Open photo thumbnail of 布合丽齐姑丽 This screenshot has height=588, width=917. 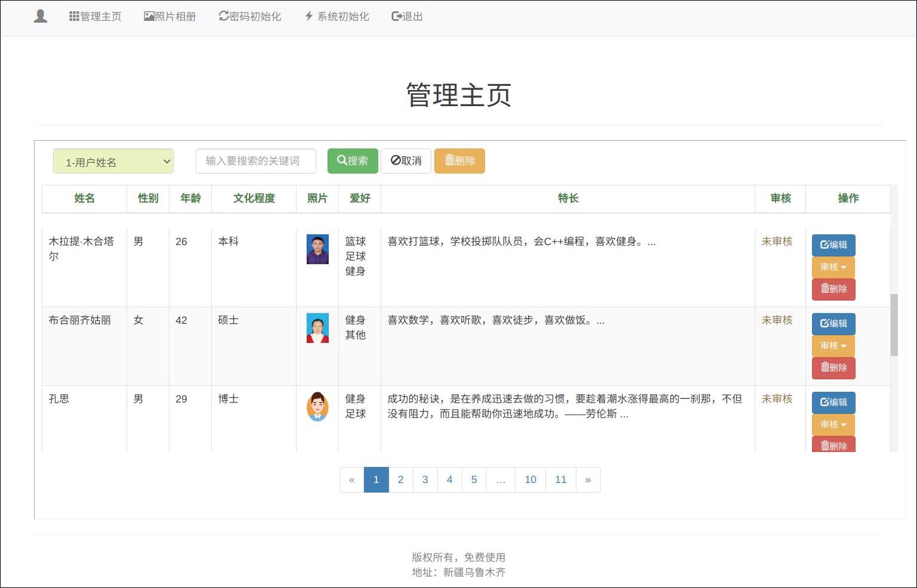click(317, 328)
